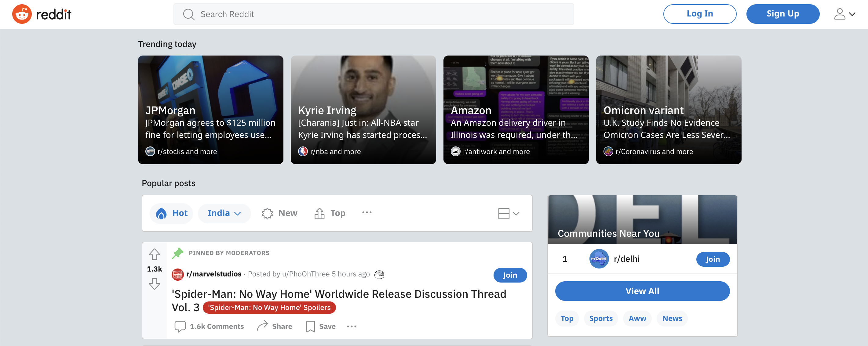Image resolution: width=868 pixels, height=346 pixels.
Task: Click the 'Spider-Man: No Way Home' Spoilers flair
Action: [x=269, y=307]
